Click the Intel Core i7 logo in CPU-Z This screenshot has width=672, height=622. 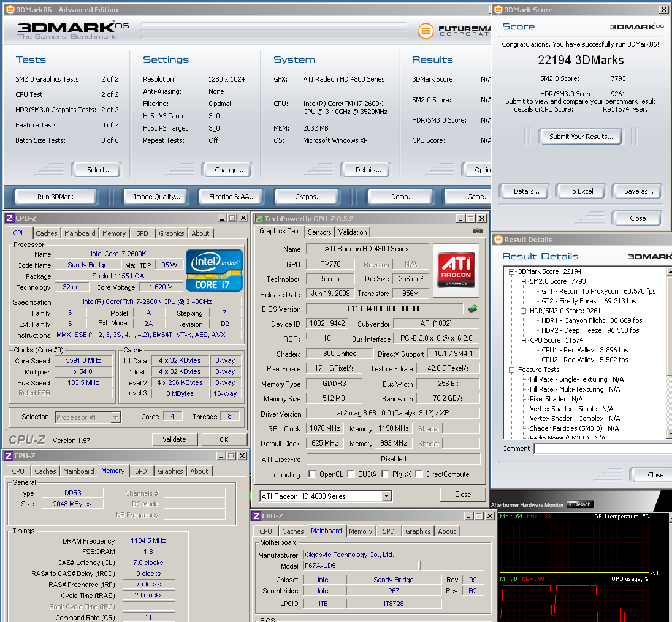coord(214,270)
